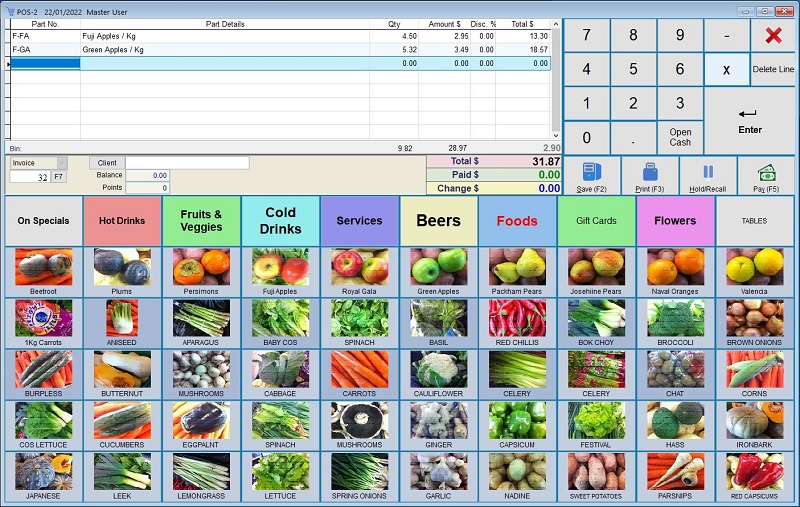
Task: Click the Open Cash button
Action: click(680, 137)
